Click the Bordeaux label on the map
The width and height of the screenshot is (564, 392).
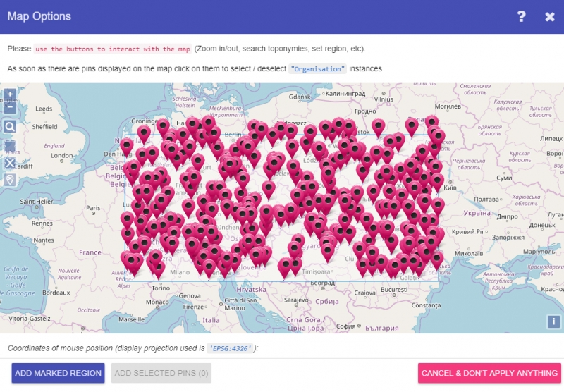pyautogui.click(x=56, y=293)
